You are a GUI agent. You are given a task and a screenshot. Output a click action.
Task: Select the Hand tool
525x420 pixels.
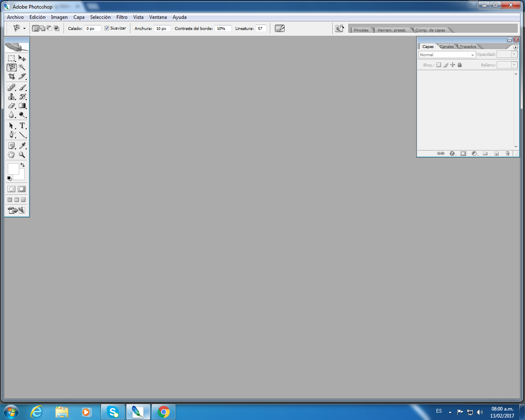pos(11,155)
